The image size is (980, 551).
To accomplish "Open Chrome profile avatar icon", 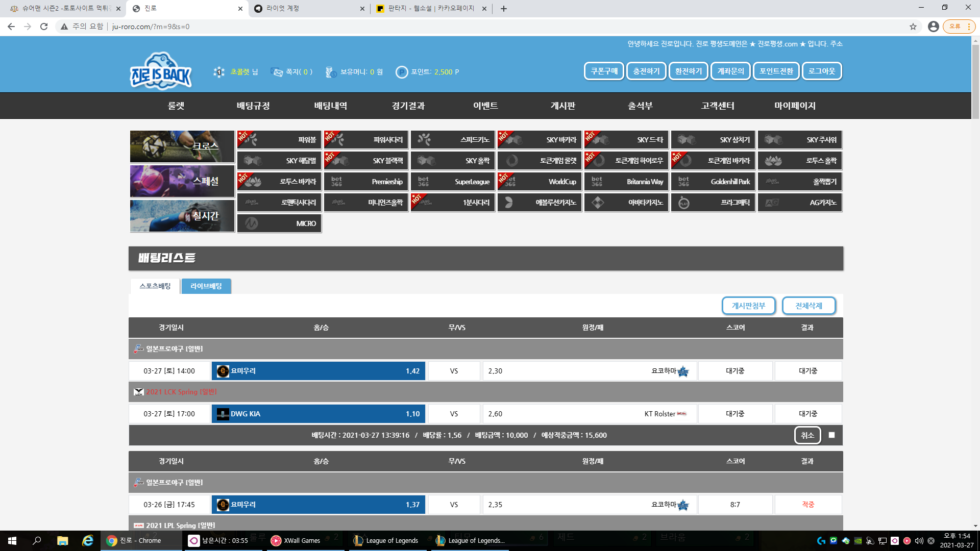I will coord(933,27).
